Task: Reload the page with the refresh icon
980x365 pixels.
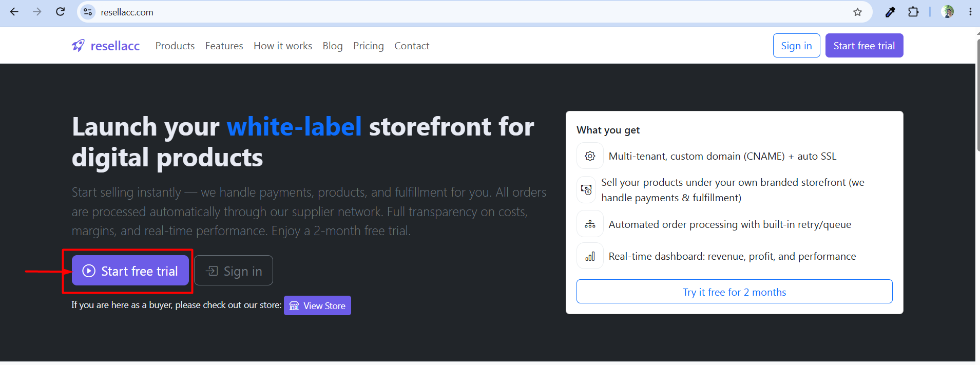Action: pyautogui.click(x=60, y=12)
